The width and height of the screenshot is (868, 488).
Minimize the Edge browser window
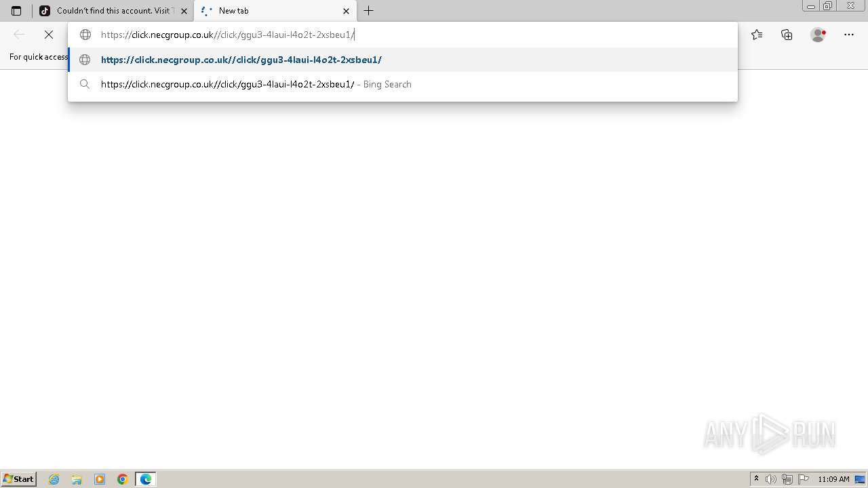pos(810,6)
